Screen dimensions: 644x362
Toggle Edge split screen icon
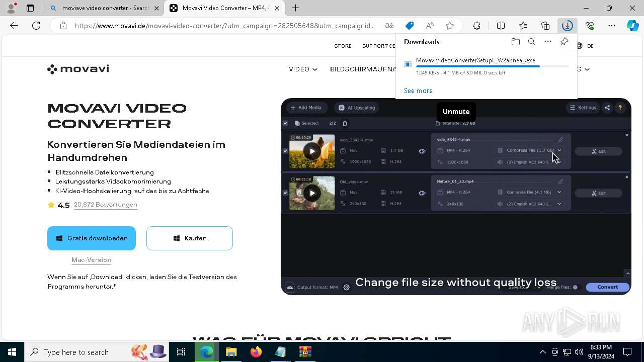(x=501, y=26)
